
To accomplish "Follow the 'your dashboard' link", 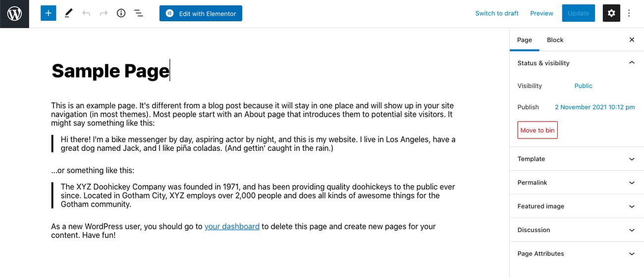I will (x=232, y=226).
